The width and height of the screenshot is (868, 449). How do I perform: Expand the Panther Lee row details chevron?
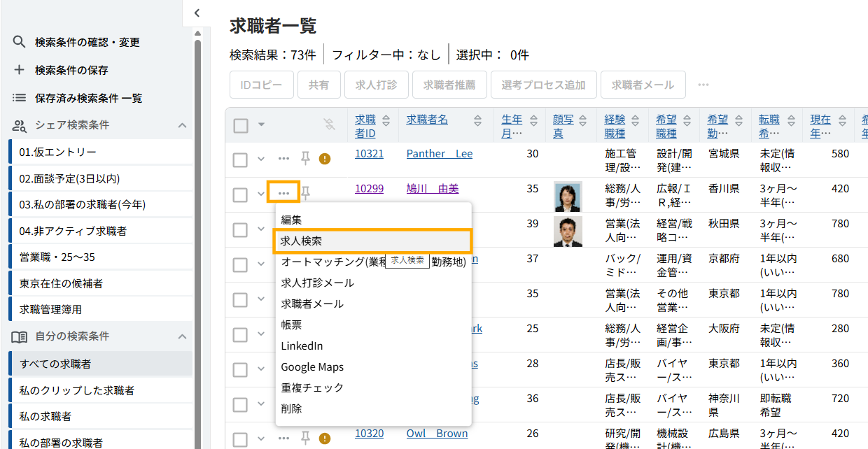261,159
